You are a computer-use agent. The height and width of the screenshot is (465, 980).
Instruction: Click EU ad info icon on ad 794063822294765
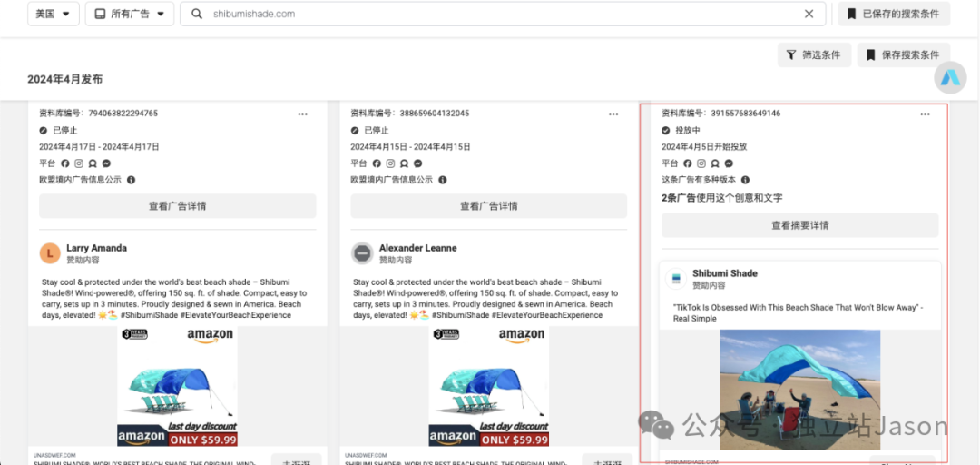[132, 180]
